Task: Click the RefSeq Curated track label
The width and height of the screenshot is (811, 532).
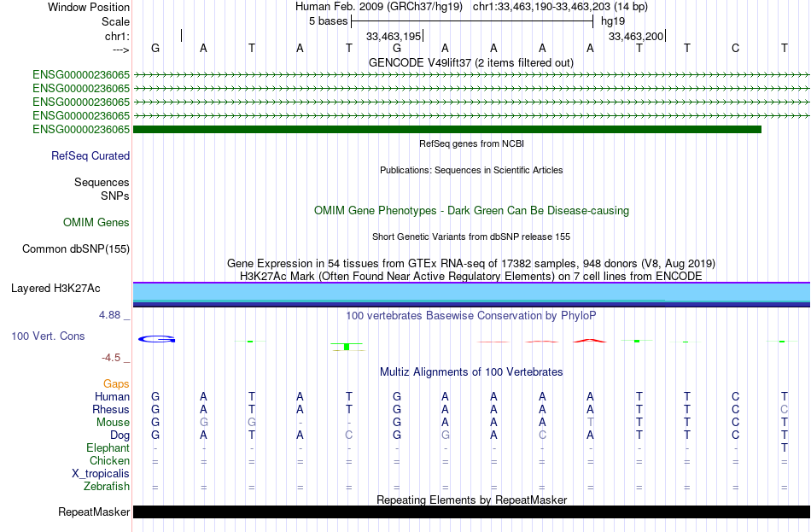Action: tap(90, 155)
